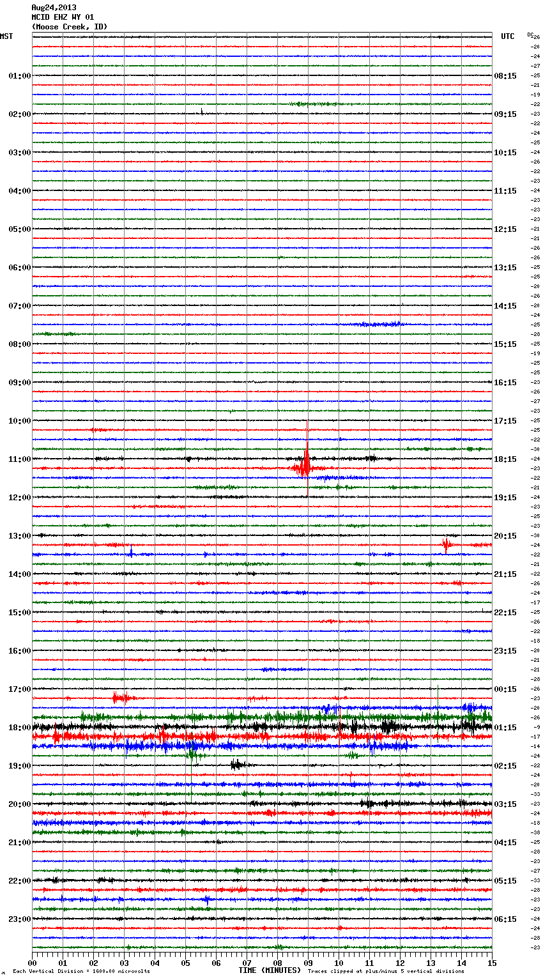Click minute 03 on the bottom axis
543x980 pixels.
[124, 963]
